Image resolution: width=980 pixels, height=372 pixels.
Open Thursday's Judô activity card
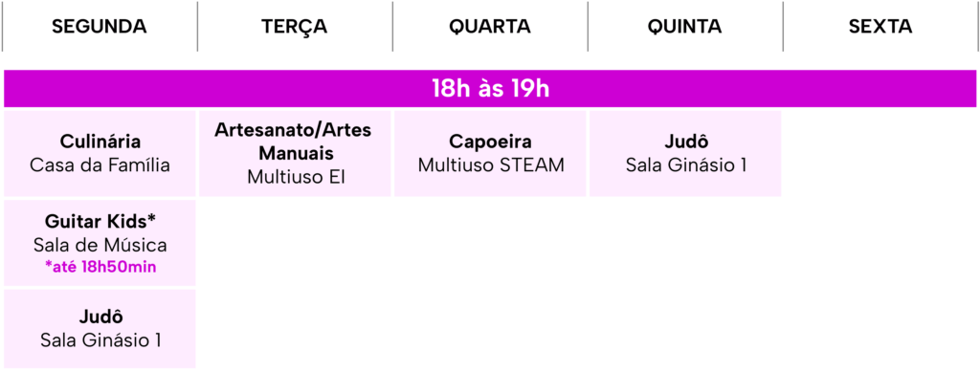click(685, 154)
